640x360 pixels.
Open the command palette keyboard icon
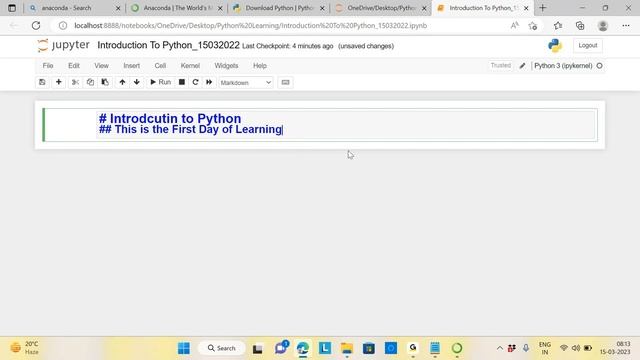coord(285,82)
